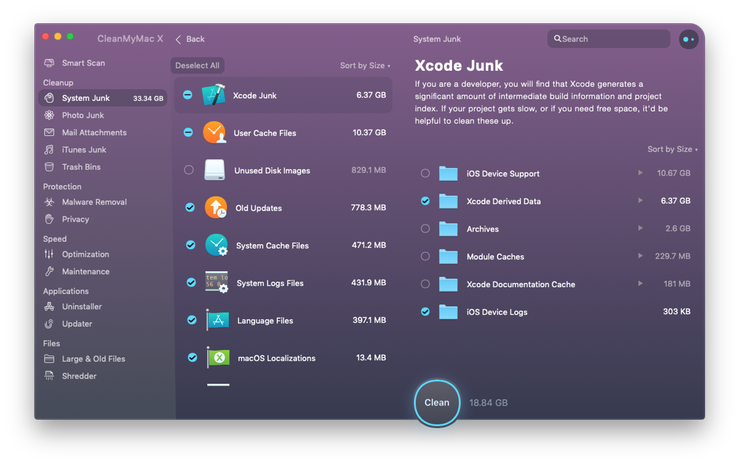Select the iOS Device Logs row label
740x465 pixels.
tap(496, 312)
